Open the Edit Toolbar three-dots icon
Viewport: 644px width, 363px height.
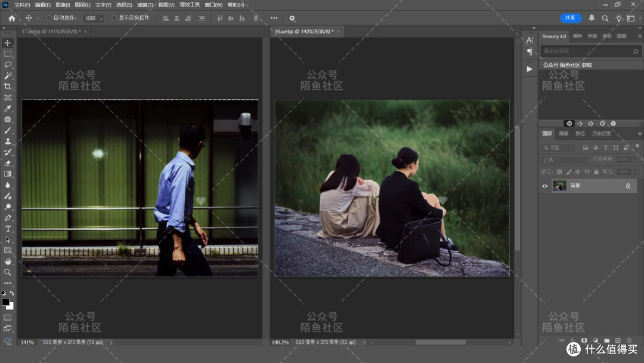coord(8,283)
